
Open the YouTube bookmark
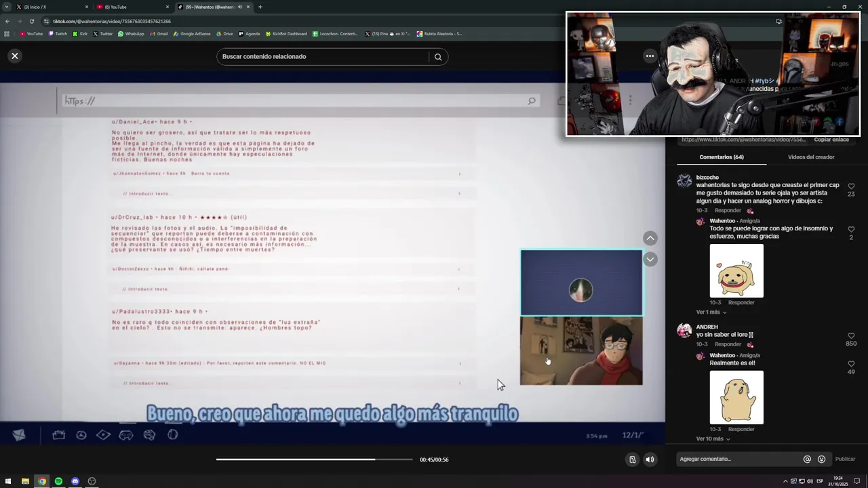[x=31, y=34]
